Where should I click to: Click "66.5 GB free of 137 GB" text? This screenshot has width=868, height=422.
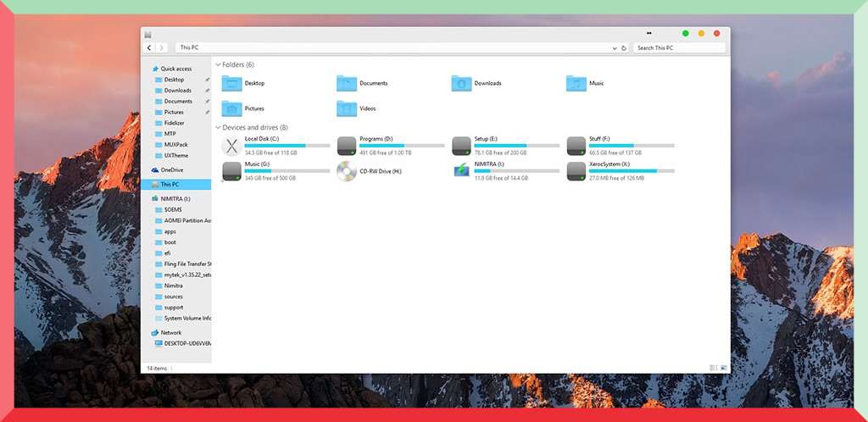pos(615,153)
